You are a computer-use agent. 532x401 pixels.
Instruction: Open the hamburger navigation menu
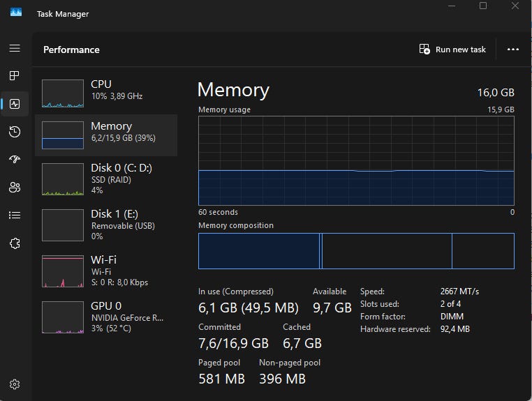click(x=15, y=48)
